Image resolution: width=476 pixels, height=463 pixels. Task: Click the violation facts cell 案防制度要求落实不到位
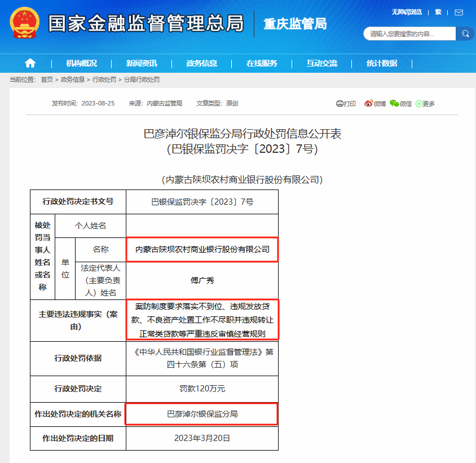(x=202, y=320)
